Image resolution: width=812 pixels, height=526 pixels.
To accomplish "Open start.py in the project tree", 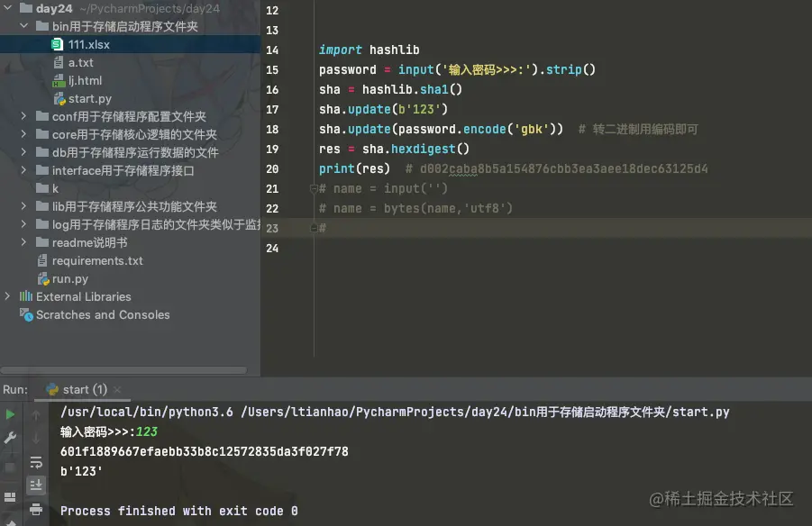I will pyautogui.click(x=89, y=98).
